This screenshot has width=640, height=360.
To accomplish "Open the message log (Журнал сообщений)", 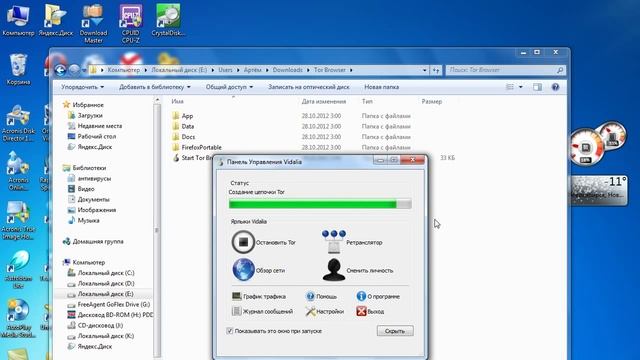I will tap(262, 311).
